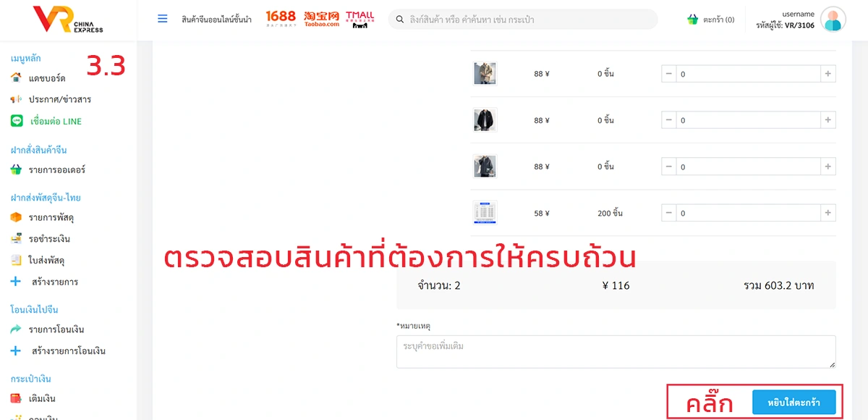868x420 pixels.
Task: Increase quantity of first 88 ¥ jacket
Action: coord(828,74)
